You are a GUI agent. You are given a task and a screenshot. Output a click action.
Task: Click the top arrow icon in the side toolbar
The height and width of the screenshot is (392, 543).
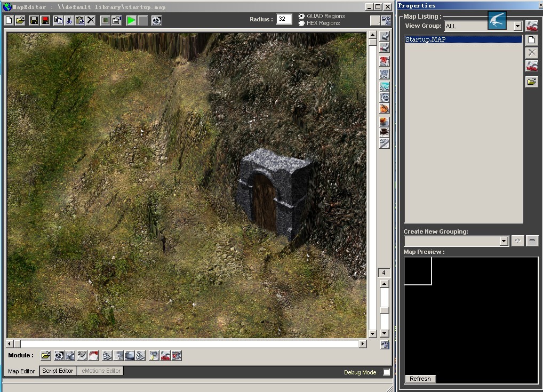pos(385,36)
